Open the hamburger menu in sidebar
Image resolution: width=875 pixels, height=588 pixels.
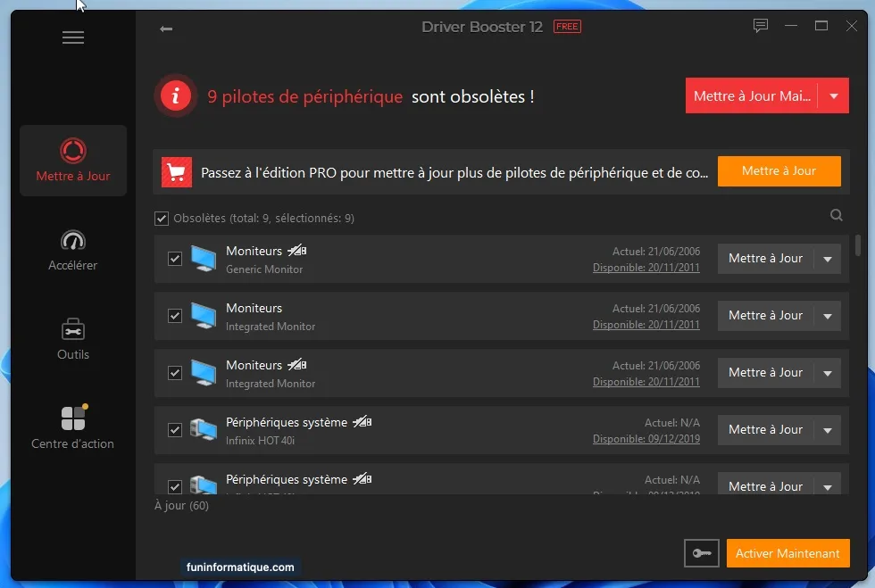click(72, 37)
